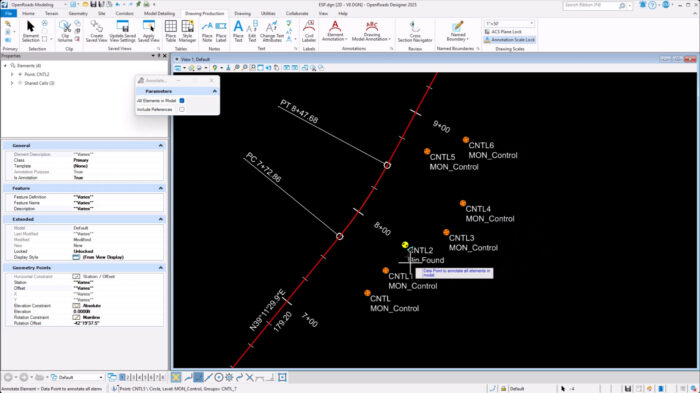Switch to the Model Detailing ribbon tab

159,14
